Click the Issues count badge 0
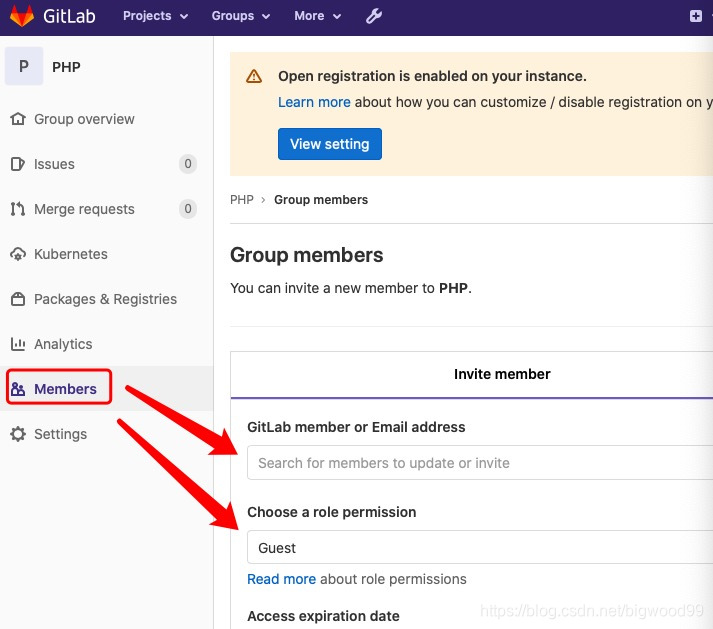The height and width of the screenshot is (629, 713). 188,164
